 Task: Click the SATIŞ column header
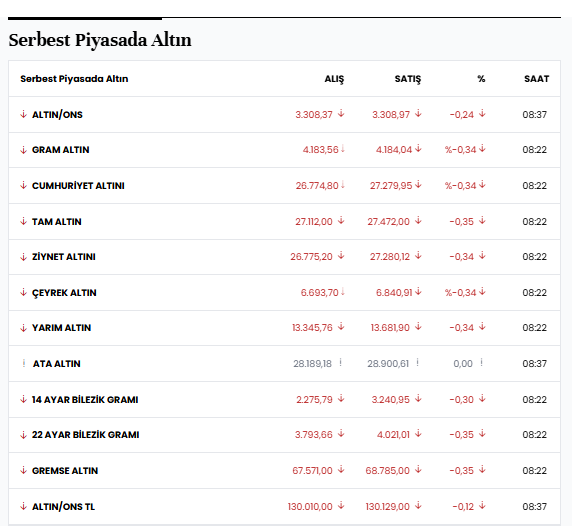coord(408,79)
